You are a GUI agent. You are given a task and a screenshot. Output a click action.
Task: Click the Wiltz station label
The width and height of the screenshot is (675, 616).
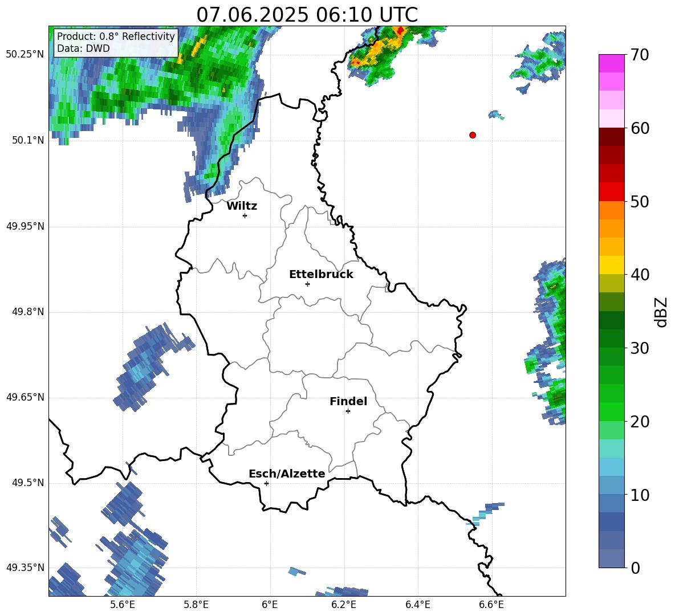click(242, 206)
